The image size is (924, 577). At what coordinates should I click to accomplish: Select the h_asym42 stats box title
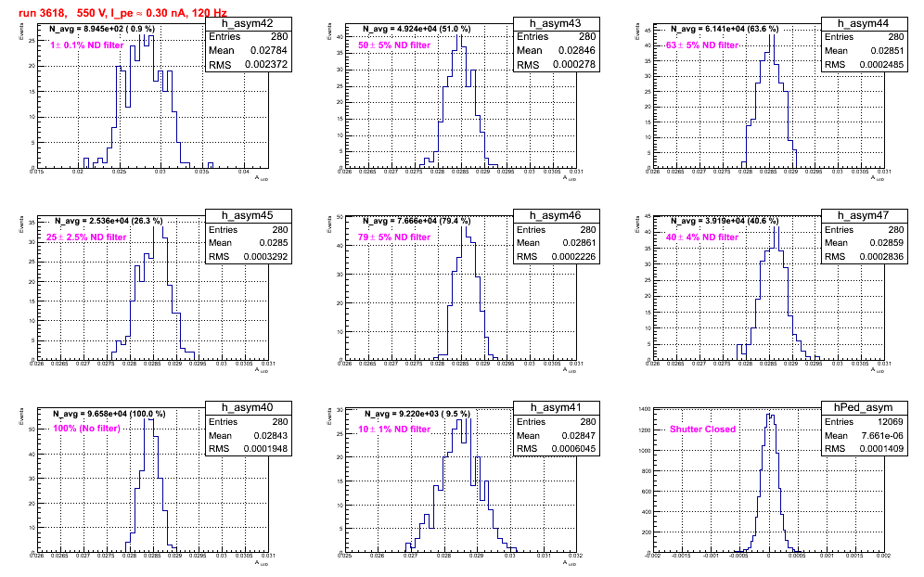coord(248,23)
